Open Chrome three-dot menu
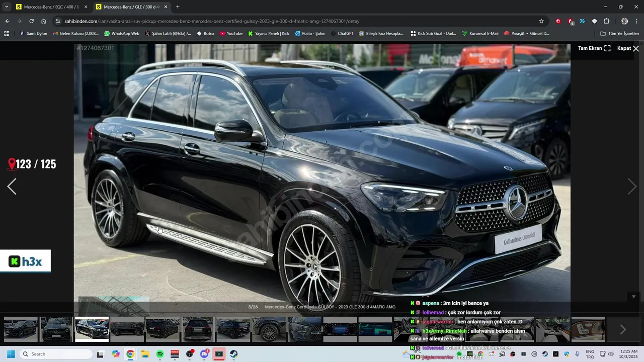 (636, 21)
